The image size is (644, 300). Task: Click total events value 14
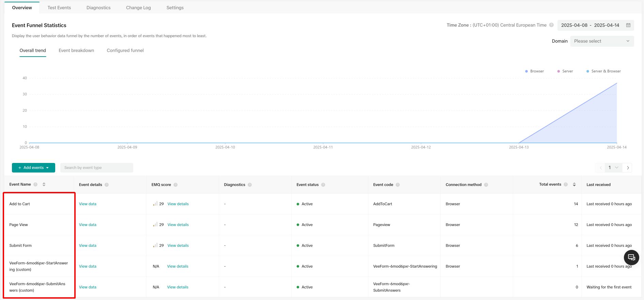(x=576, y=204)
